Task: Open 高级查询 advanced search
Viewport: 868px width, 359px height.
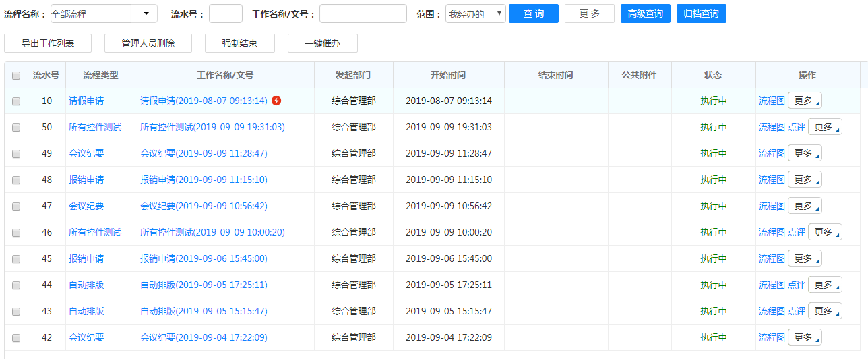Action: 645,14
